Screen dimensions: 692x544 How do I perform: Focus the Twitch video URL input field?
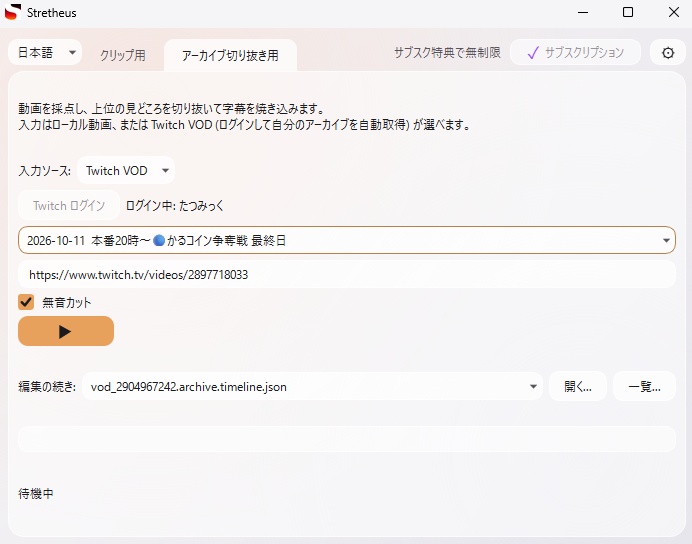tap(347, 274)
